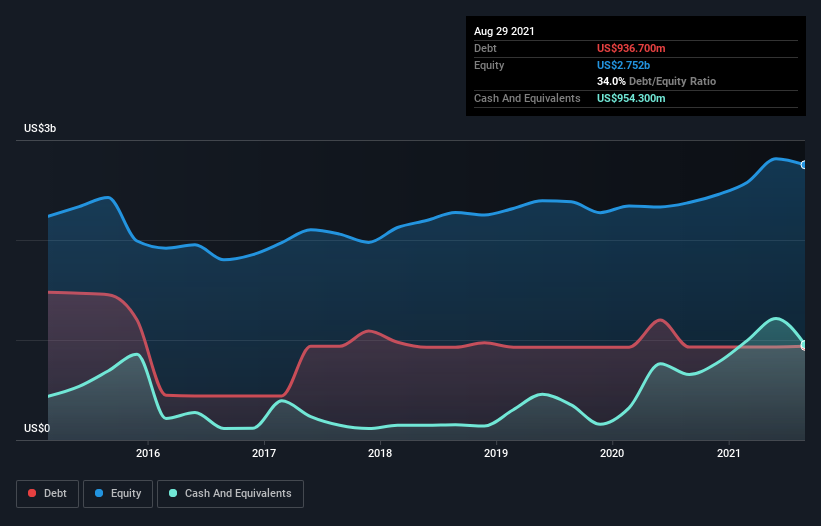Click the 2017 x-axis label

(x=264, y=453)
